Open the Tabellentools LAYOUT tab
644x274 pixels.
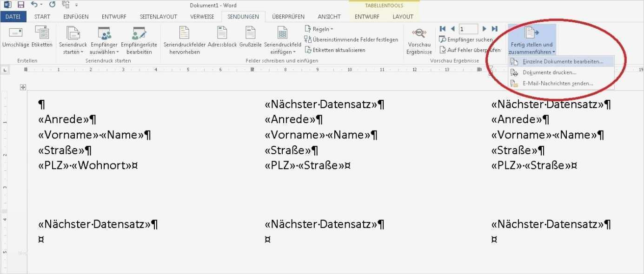click(x=403, y=17)
